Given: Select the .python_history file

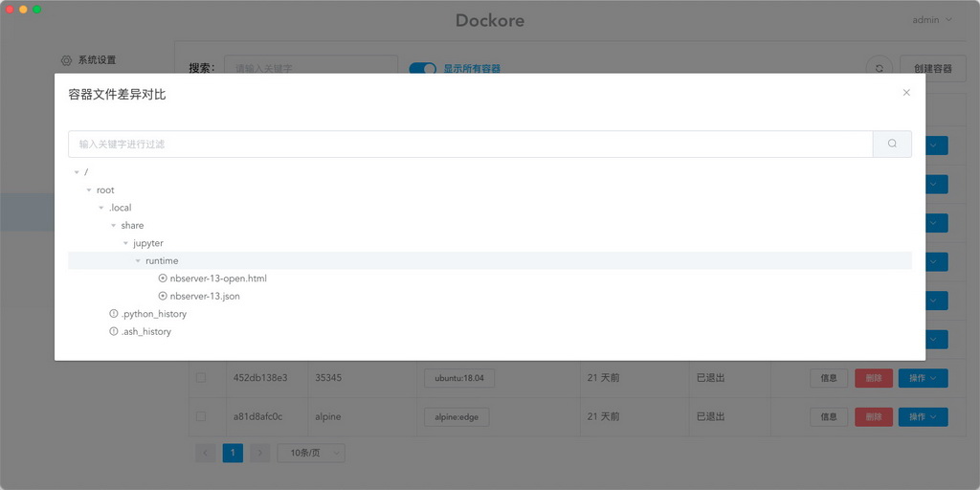Looking at the screenshot, I should (x=154, y=314).
